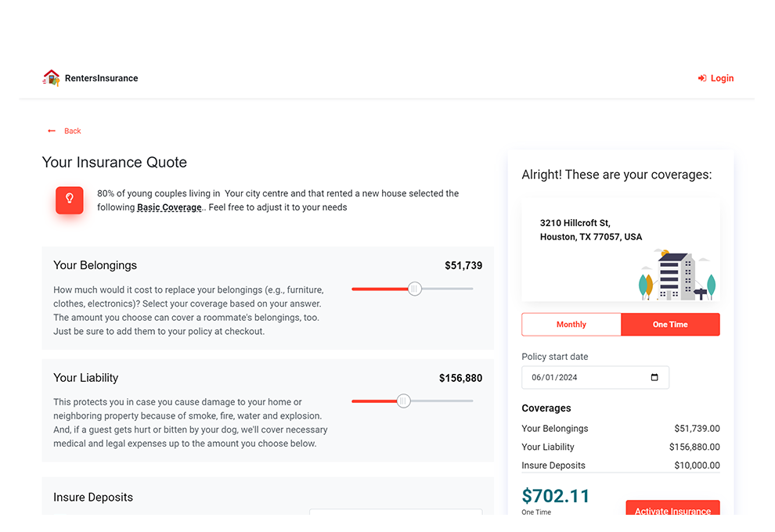Click the Login link
The height and width of the screenshot is (532, 775).
[x=722, y=78]
